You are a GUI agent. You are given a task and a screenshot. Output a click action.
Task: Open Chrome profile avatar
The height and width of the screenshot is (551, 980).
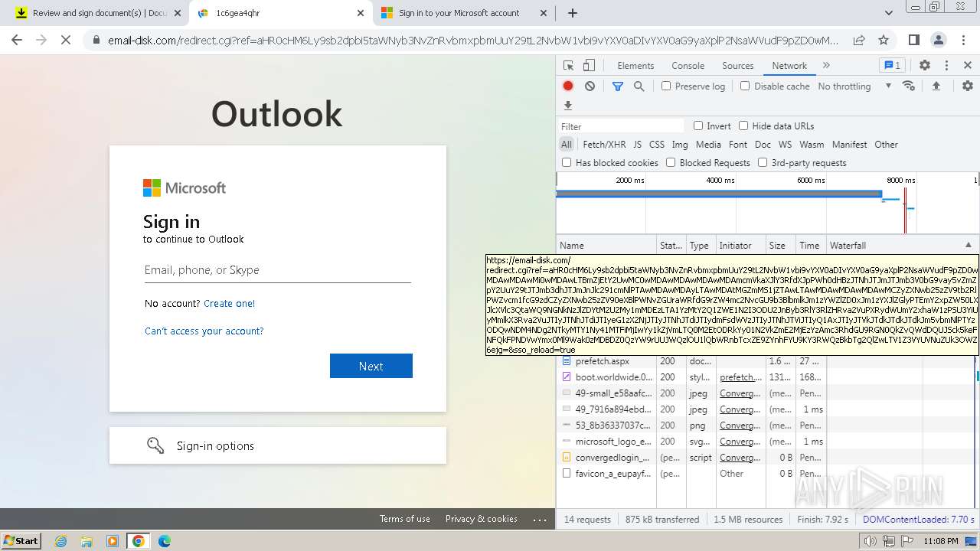(938, 41)
